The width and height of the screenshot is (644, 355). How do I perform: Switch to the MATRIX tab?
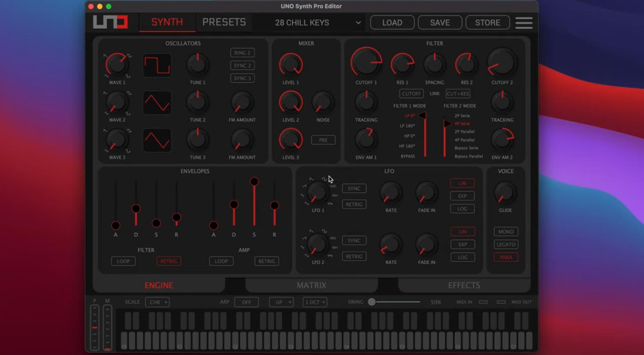(x=311, y=285)
